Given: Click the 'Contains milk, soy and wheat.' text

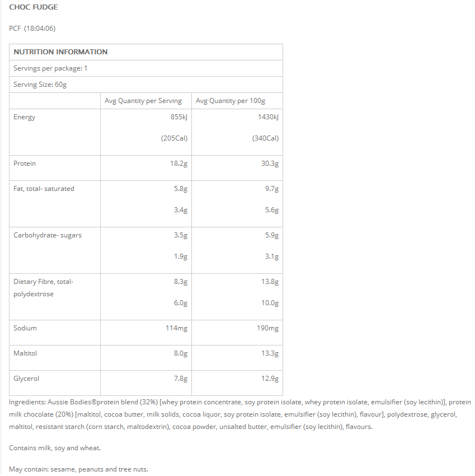Looking at the screenshot, I should [x=55, y=448].
